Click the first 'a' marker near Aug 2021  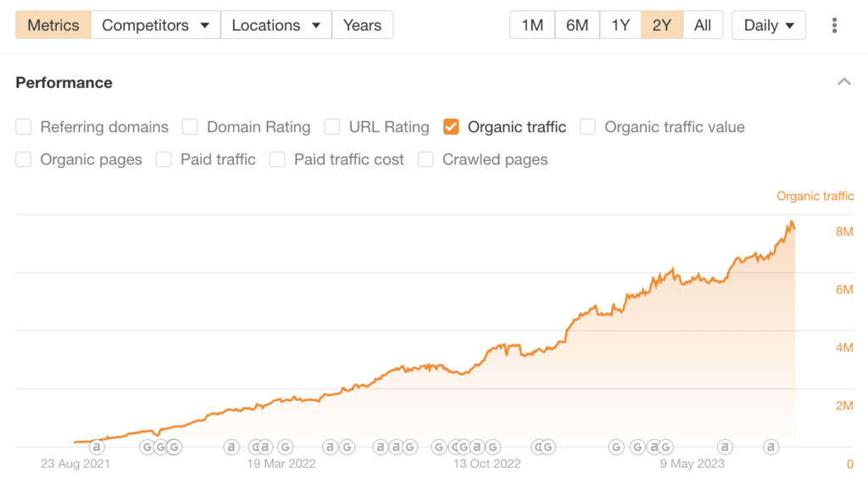(96, 447)
